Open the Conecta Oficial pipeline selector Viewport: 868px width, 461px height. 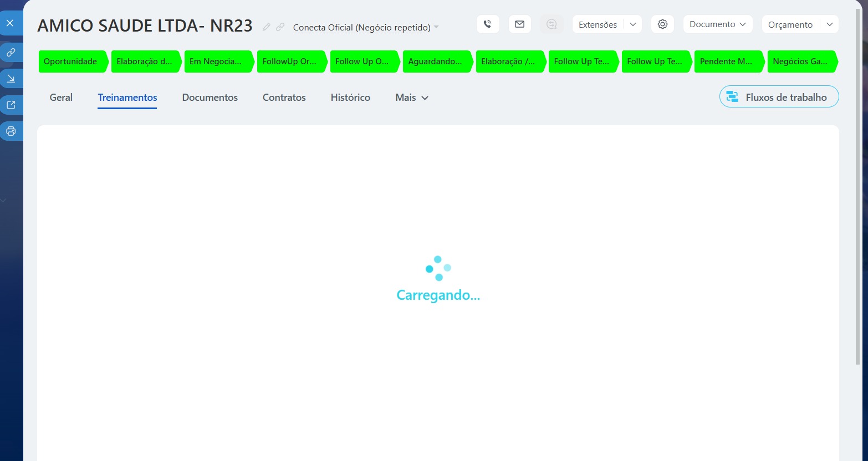[365, 27]
